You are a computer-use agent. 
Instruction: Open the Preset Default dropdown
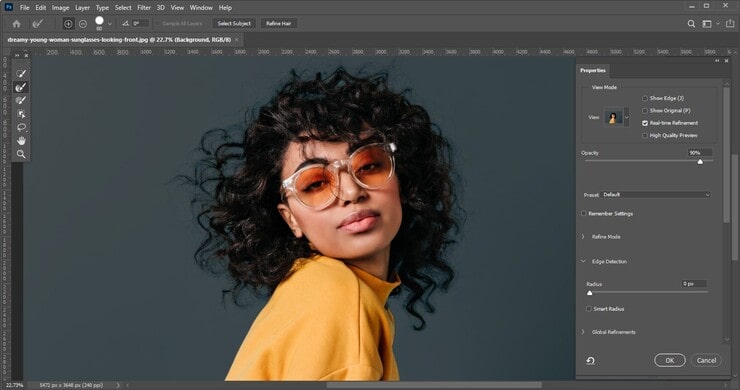point(656,195)
